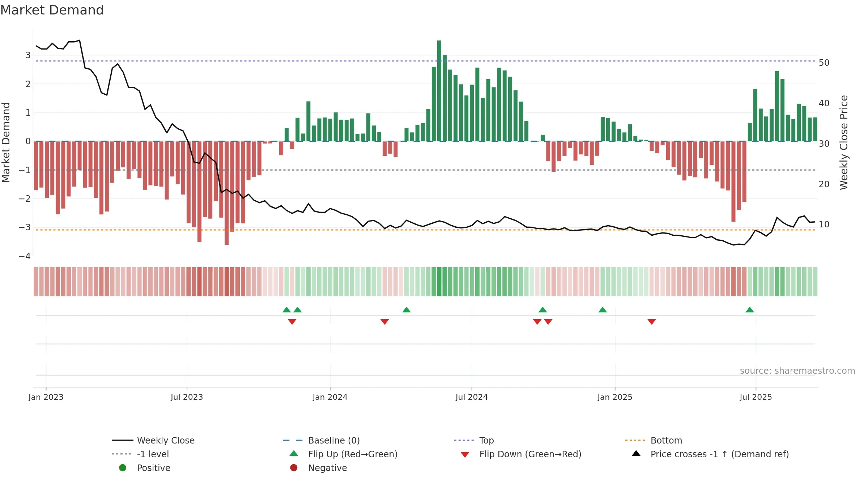Click the second green flip-up marker before Jan 2024
Image resolution: width=868 pixels, height=488 pixels.
[x=298, y=310]
